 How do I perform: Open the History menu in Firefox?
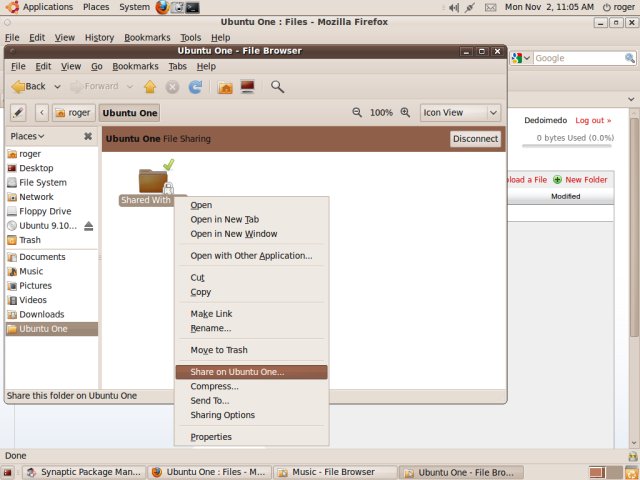(99, 38)
